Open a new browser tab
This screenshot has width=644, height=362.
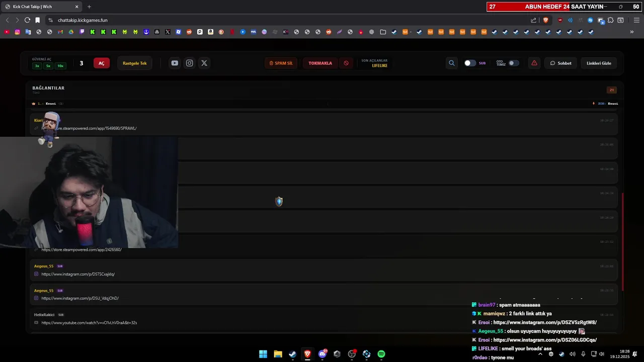tap(89, 7)
